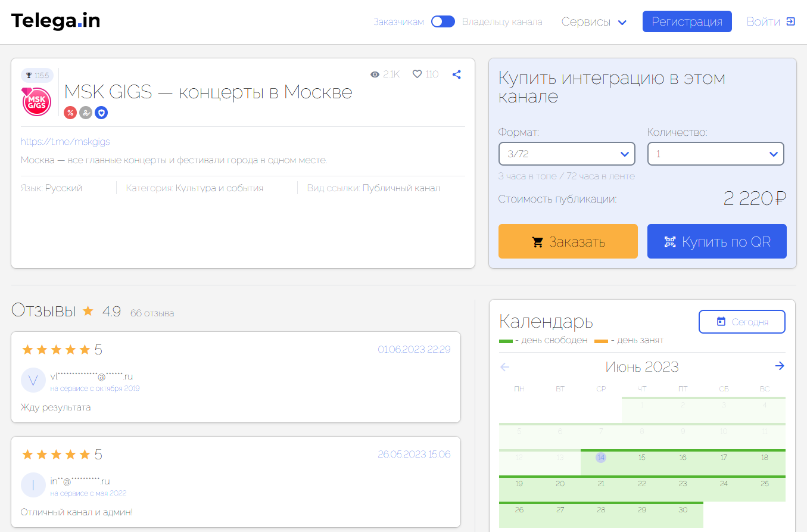Click the Культура и события category
The height and width of the screenshot is (532, 807).
219,188
